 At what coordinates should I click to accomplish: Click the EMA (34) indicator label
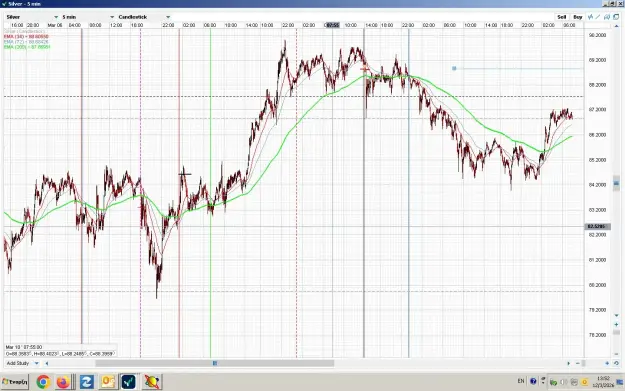point(26,37)
